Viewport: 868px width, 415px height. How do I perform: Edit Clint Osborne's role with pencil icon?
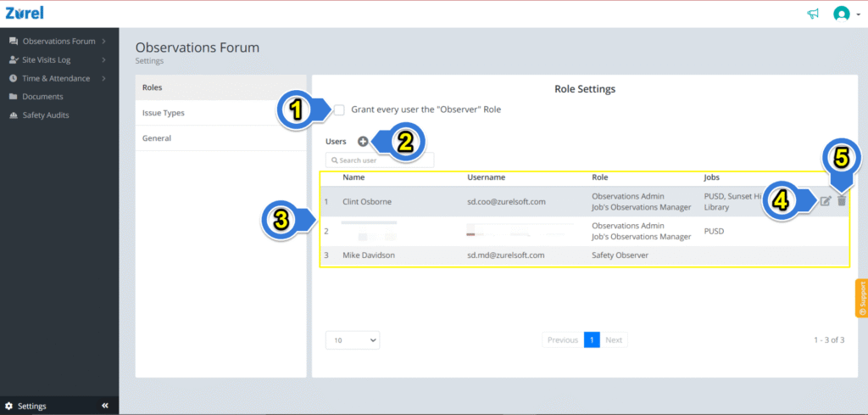tap(826, 201)
